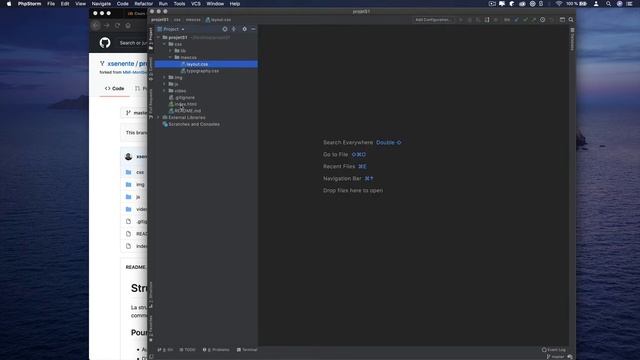Click the Git history clock icon in toolbar

click(x=542, y=20)
